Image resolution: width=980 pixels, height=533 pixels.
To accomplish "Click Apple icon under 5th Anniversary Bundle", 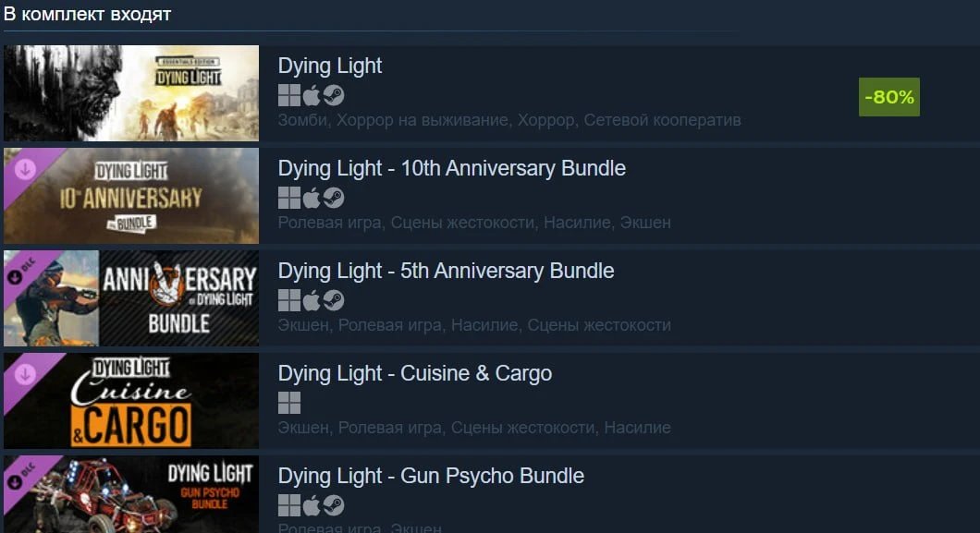I will 312,300.
